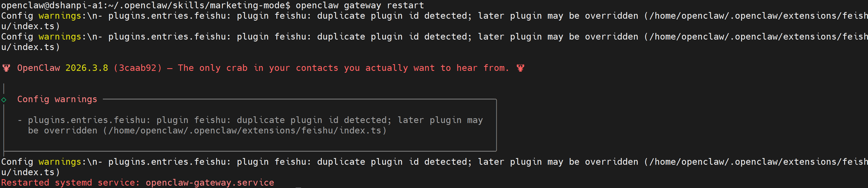The image size is (868, 188).
Task: Click the word 'OpenClaw' in the red banner
Action: point(38,68)
